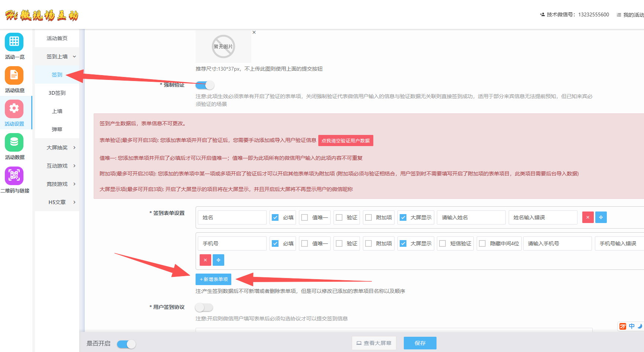The width and height of the screenshot is (644, 352).
Task: Open the 活动信息 document icon
Action: pos(14,75)
